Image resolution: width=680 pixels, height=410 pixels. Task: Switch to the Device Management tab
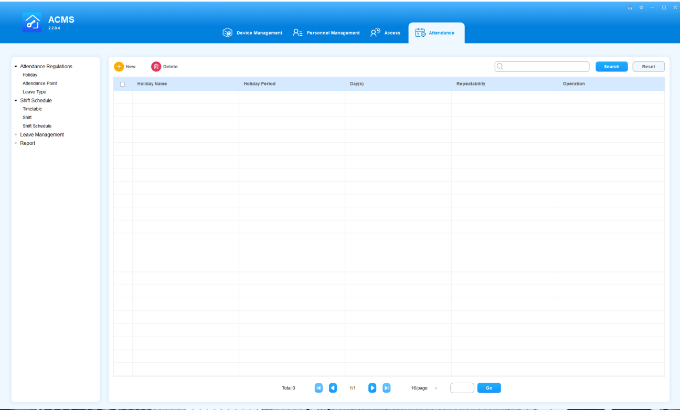click(x=252, y=33)
